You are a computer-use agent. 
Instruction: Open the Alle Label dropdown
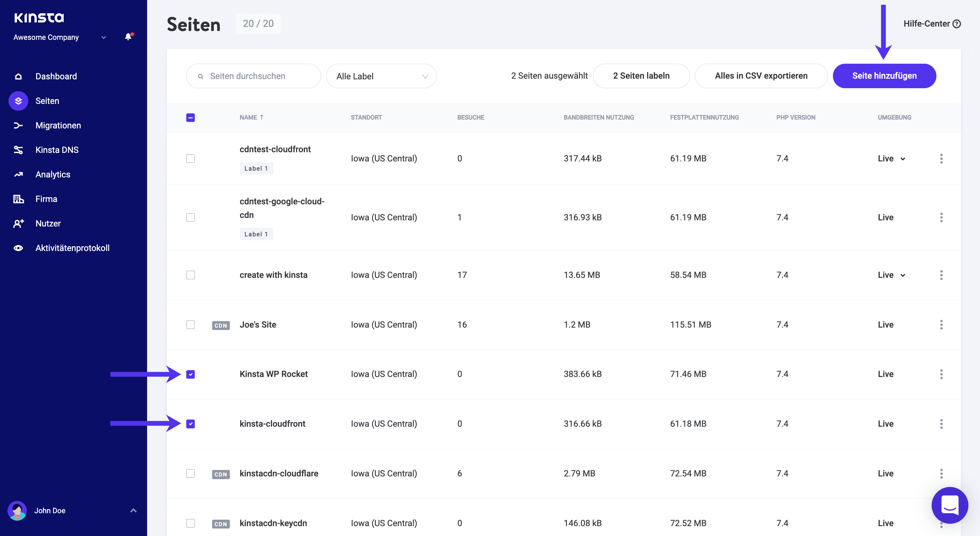coord(381,76)
